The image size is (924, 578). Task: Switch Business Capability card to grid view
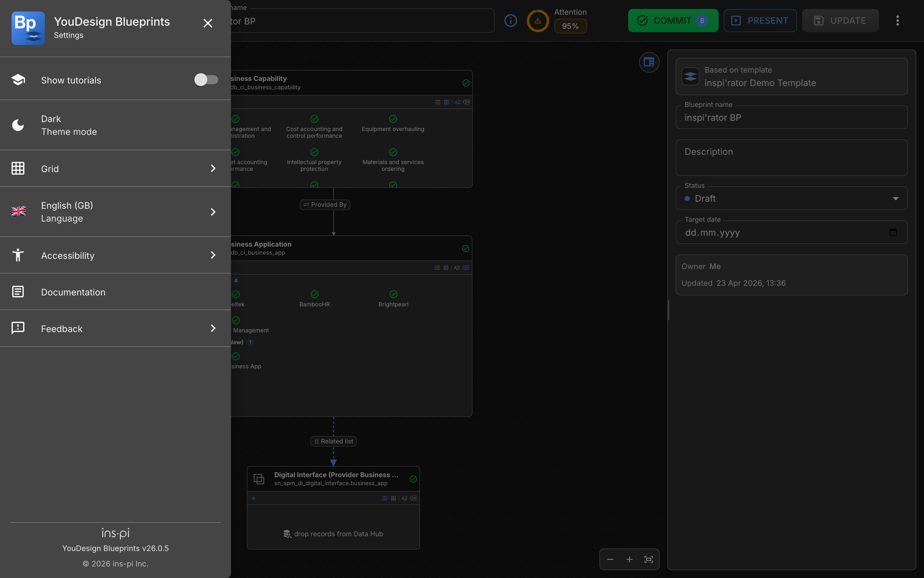446,102
